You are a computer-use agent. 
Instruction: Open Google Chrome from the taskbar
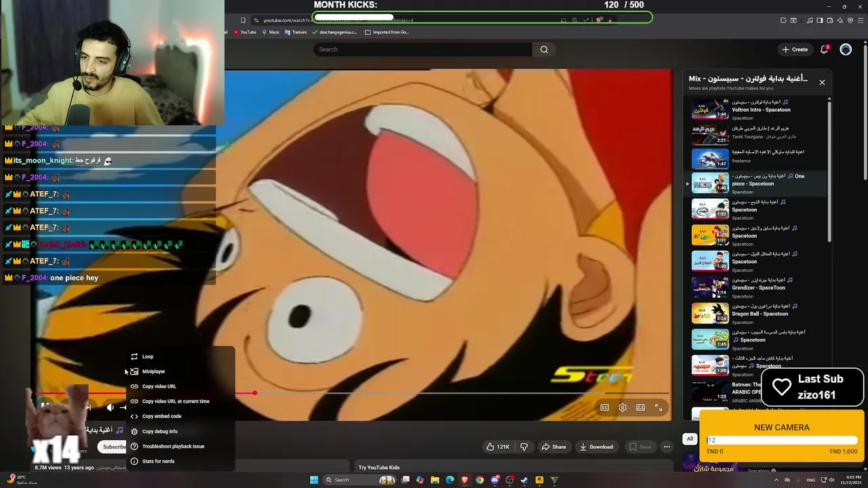[x=479, y=480]
